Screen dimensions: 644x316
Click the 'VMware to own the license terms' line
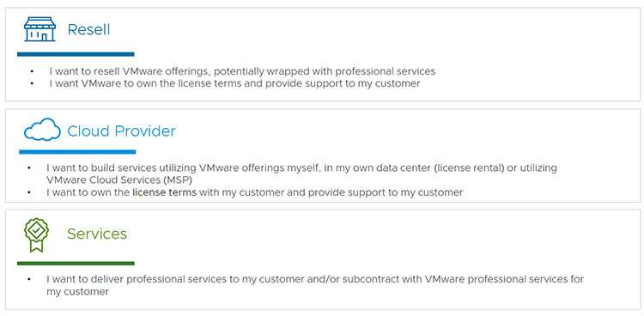point(234,83)
